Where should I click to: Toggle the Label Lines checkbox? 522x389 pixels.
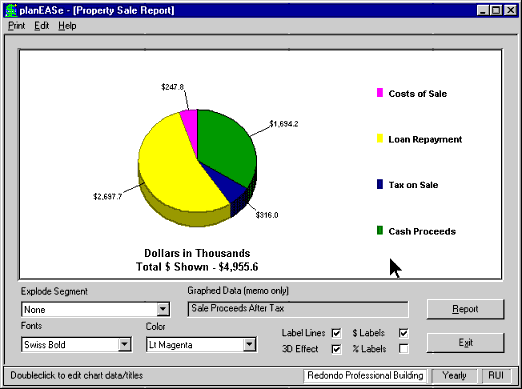336,333
